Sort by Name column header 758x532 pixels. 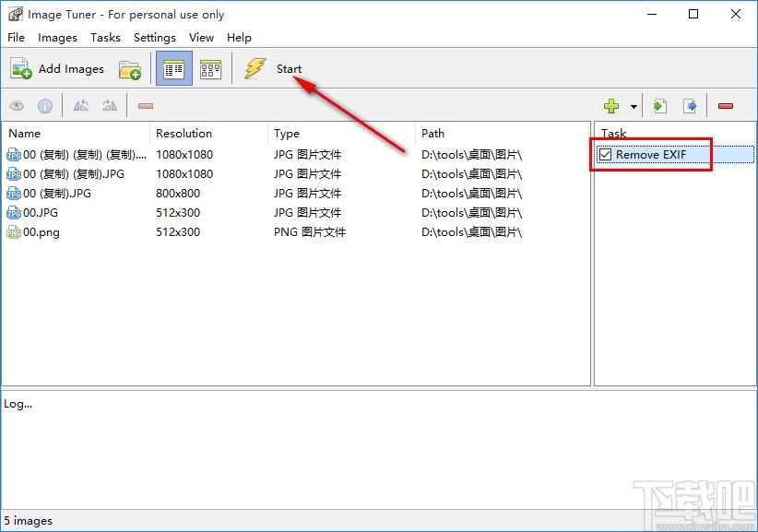coord(77,134)
